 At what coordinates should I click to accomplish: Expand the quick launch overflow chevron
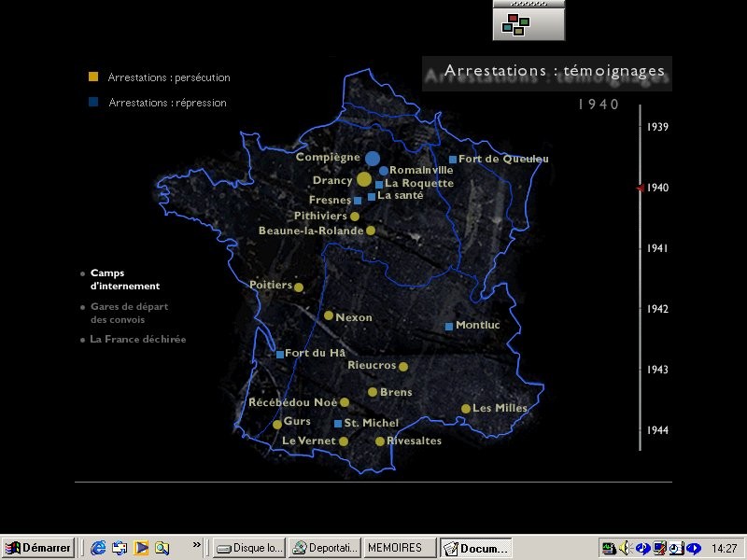pos(197,545)
